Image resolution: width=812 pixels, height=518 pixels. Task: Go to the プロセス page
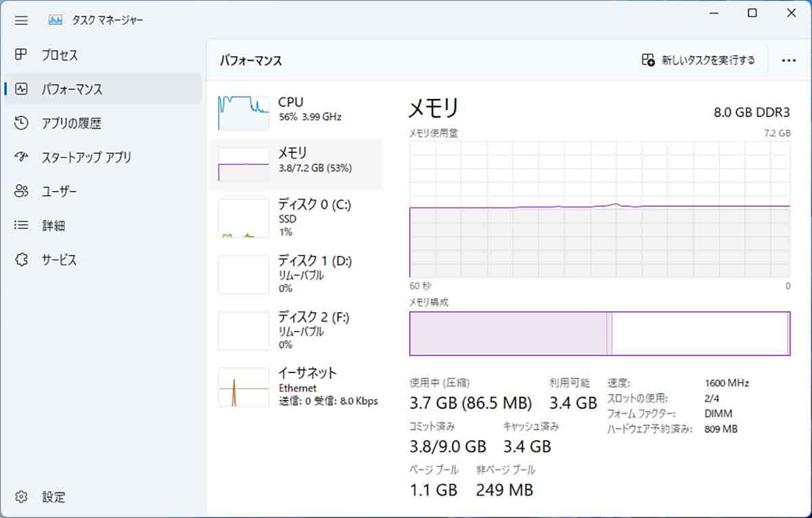tap(103, 55)
